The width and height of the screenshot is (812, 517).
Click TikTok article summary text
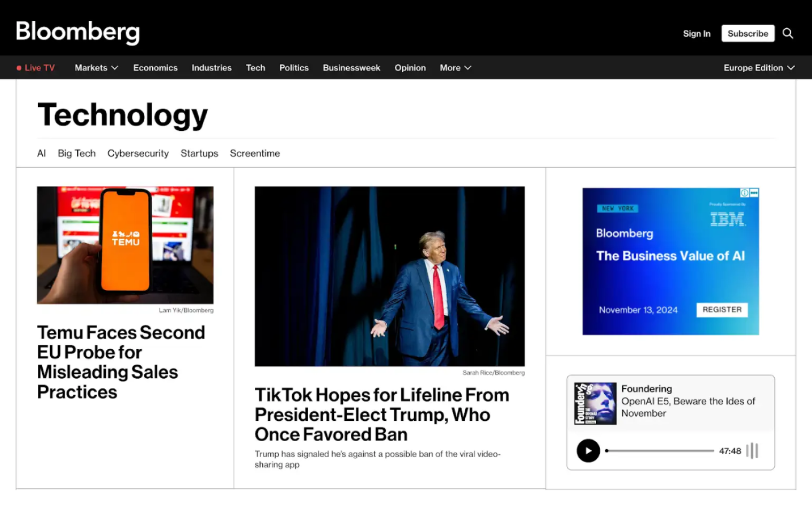tap(378, 459)
